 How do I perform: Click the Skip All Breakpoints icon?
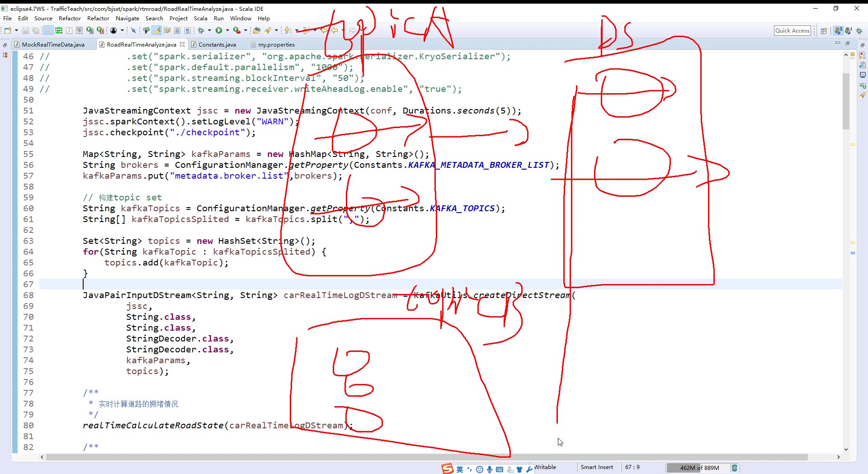pyautogui.click(x=133, y=30)
